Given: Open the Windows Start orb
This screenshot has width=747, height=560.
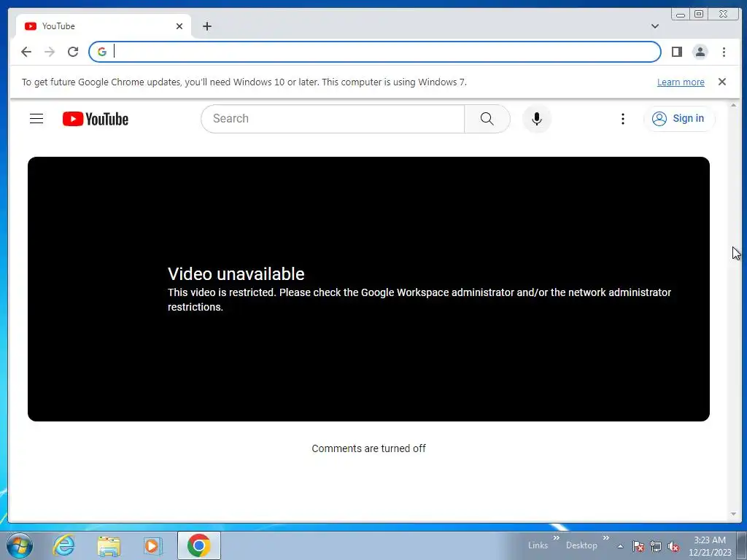Looking at the screenshot, I should click(19, 545).
